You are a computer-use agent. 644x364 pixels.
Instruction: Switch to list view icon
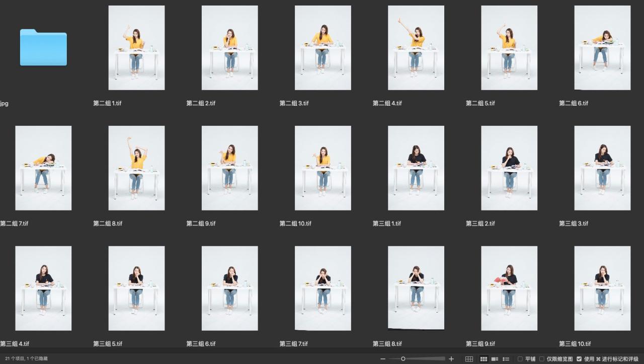507,359
